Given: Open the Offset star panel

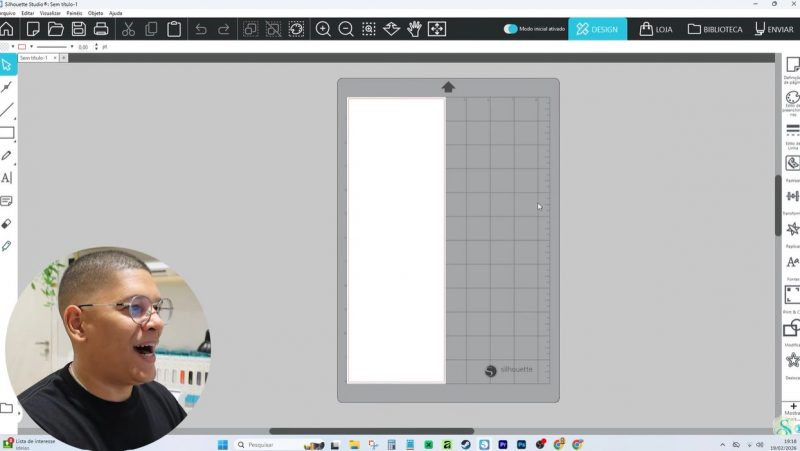Looking at the screenshot, I should [x=792, y=360].
